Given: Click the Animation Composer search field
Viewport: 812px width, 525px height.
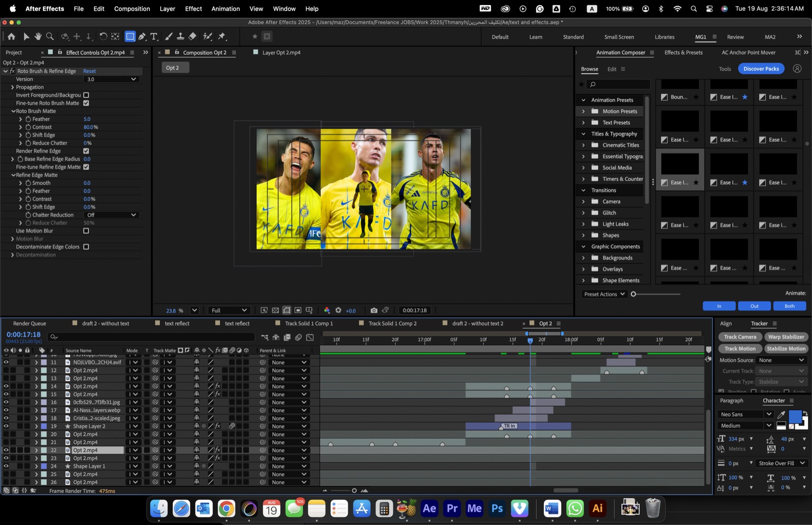Looking at the screenshot, I should click(618, 84).
